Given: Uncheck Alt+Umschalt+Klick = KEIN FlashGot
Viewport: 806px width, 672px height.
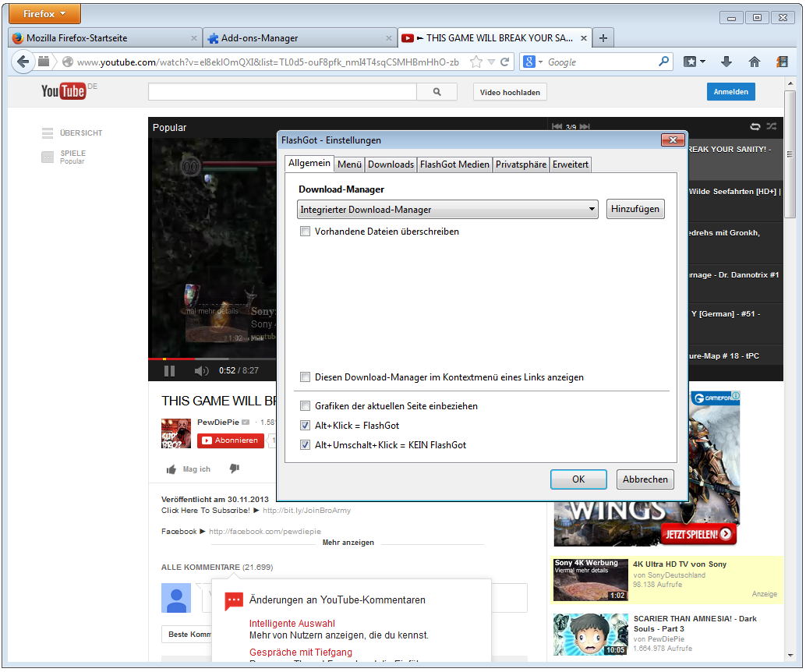Looking at the screenshot, I should [306, 445].
